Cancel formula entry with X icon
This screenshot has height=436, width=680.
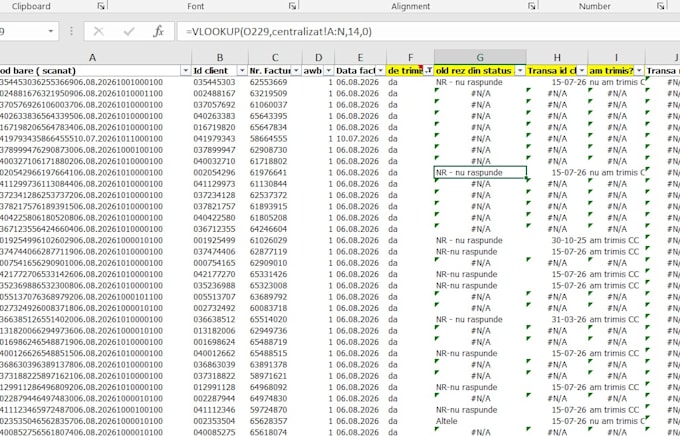click(98, 31)
